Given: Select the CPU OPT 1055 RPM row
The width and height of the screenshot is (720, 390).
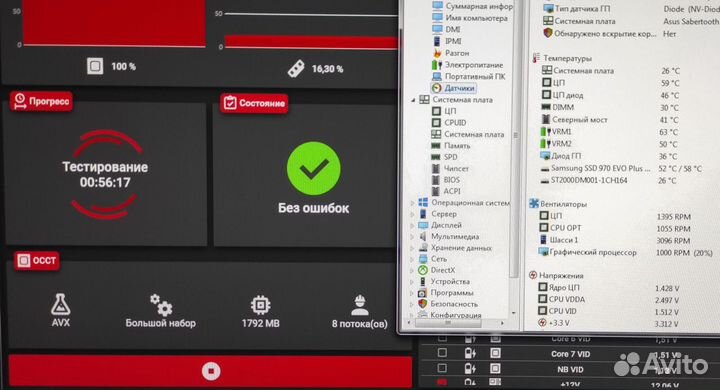Looking at the screenshot, I should (615, 228).
